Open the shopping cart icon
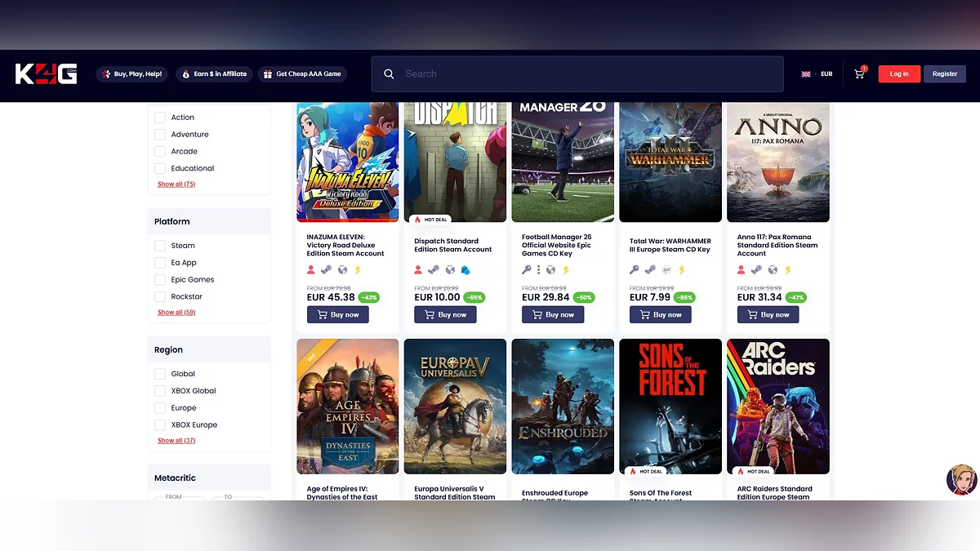Viewport: 980px width, 551px height. (859, 73)
